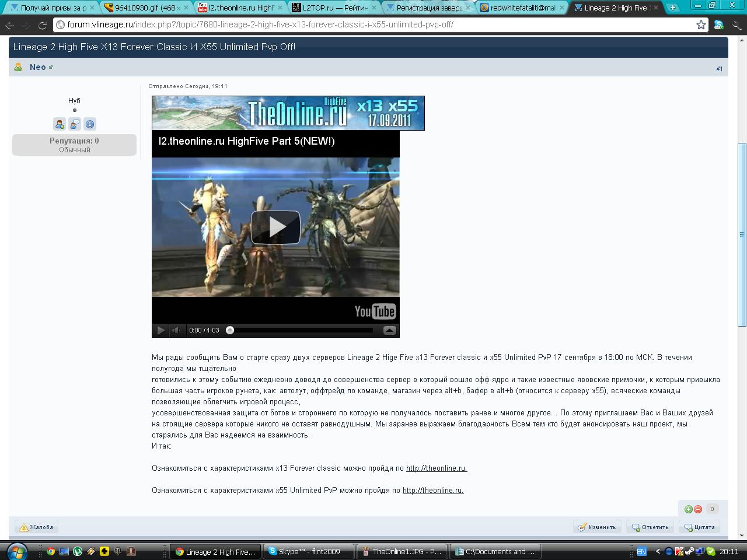Viewport: 747px width, 560px height.
Task: Click the video title 'l2.theonline.ru HighFive Part 5(NEW!)'
Action: 247,141
